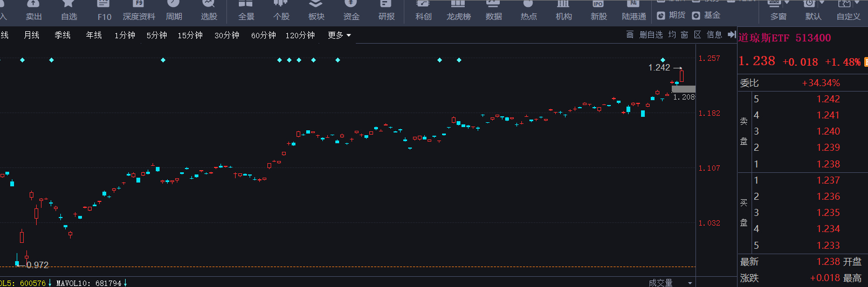The image size is (868, 287).
Task: Open the 数据 data icon
Action: tap(493, 11)
